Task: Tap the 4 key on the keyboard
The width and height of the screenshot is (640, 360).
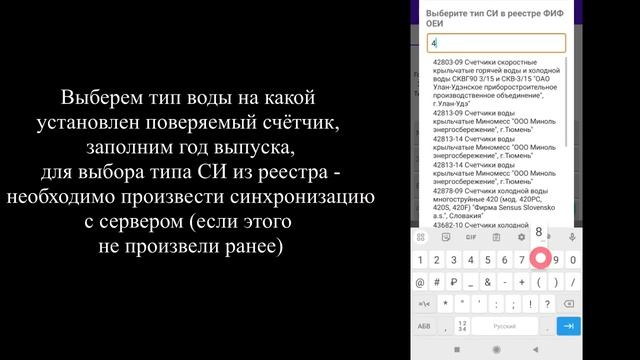Action: click(471, 260)
